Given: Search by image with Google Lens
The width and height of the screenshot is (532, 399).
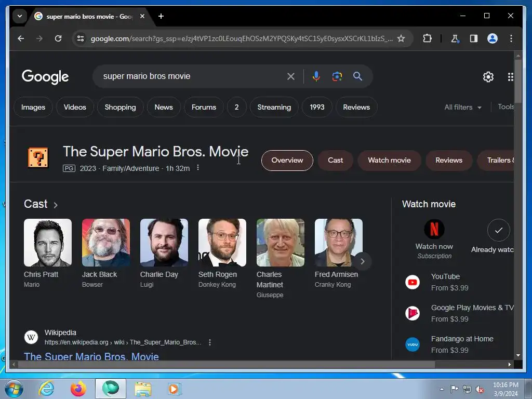Looking at the screenshot, I should pos(337,76).
